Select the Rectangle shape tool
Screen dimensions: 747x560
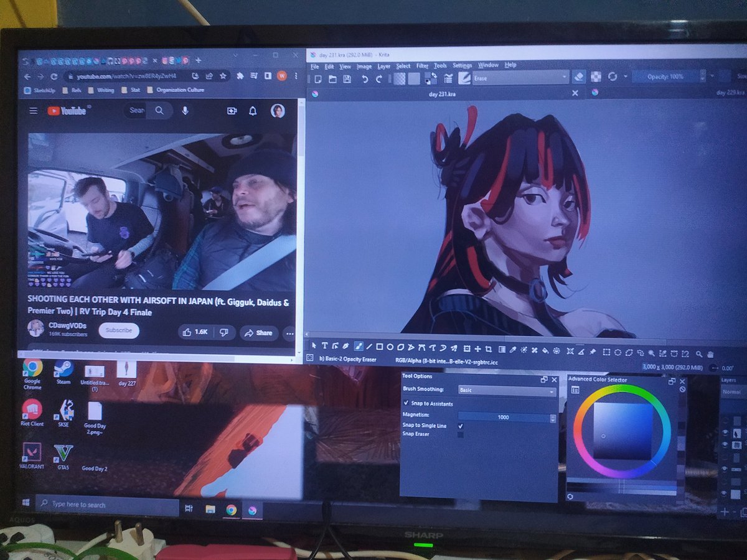(x=379, y=347)
